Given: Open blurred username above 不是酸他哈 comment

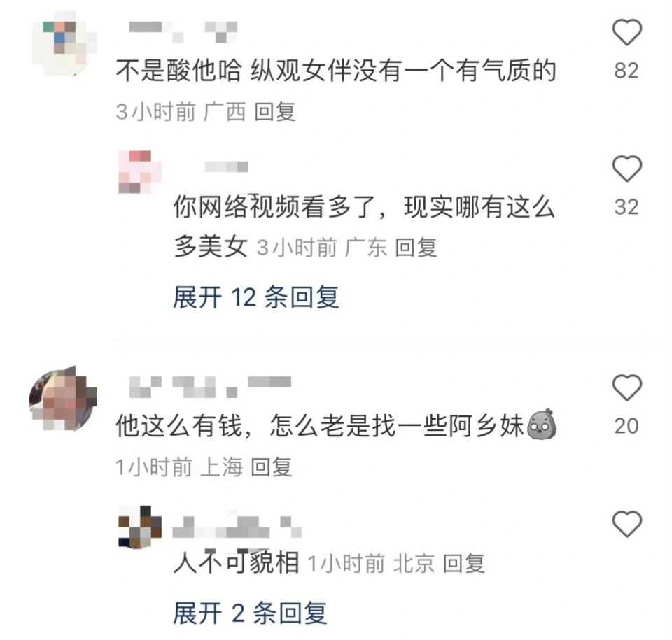Looking at the screenshot, I should tap(183, 31).
